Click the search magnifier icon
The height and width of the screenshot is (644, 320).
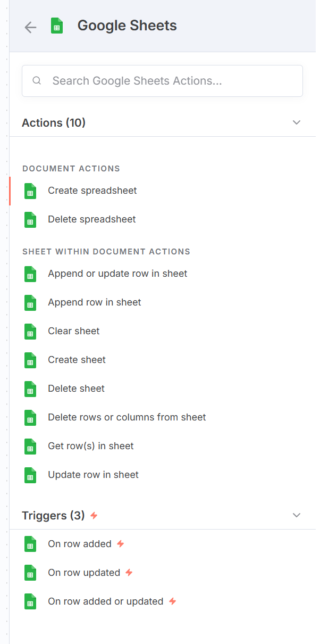[37, 81]
